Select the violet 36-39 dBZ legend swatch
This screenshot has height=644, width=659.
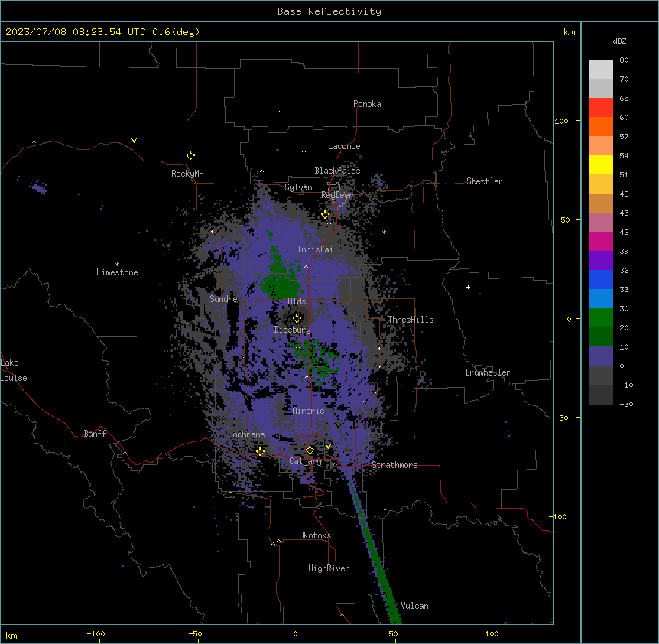(601, 261)
